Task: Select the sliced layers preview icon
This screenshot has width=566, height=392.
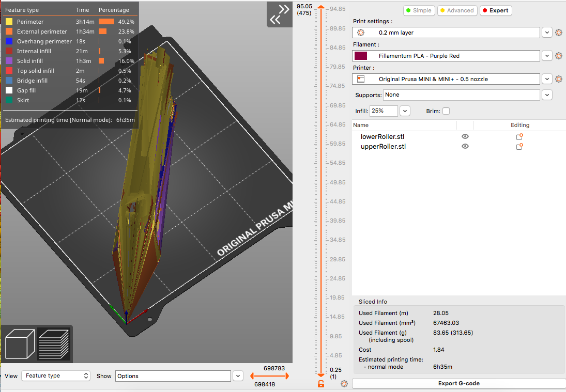Action: pos(55,343)
